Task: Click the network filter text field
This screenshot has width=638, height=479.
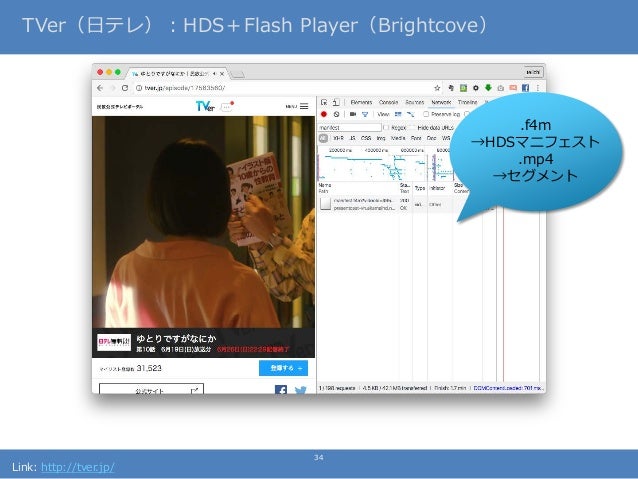Action: pos(349,127)
